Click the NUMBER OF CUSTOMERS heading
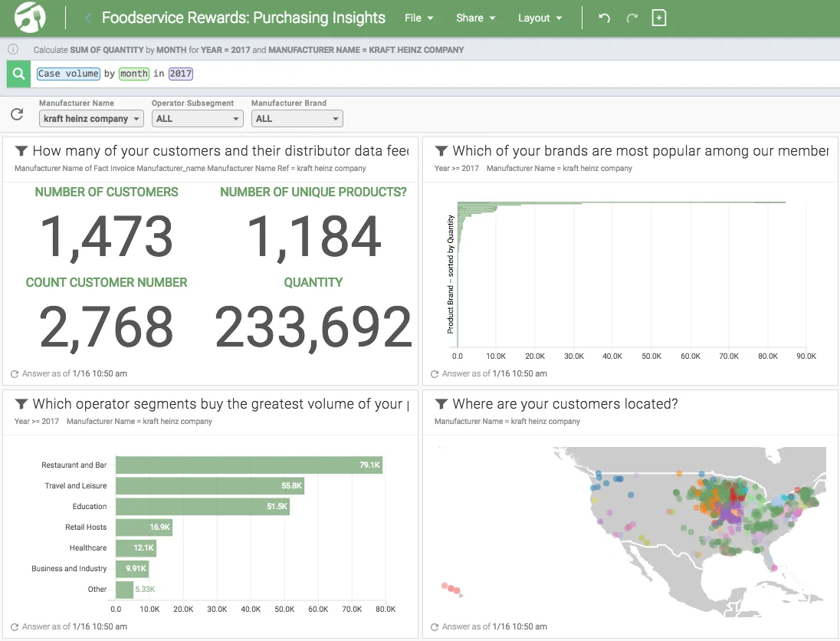Screen dimensions: 840x641 (106, 192)
